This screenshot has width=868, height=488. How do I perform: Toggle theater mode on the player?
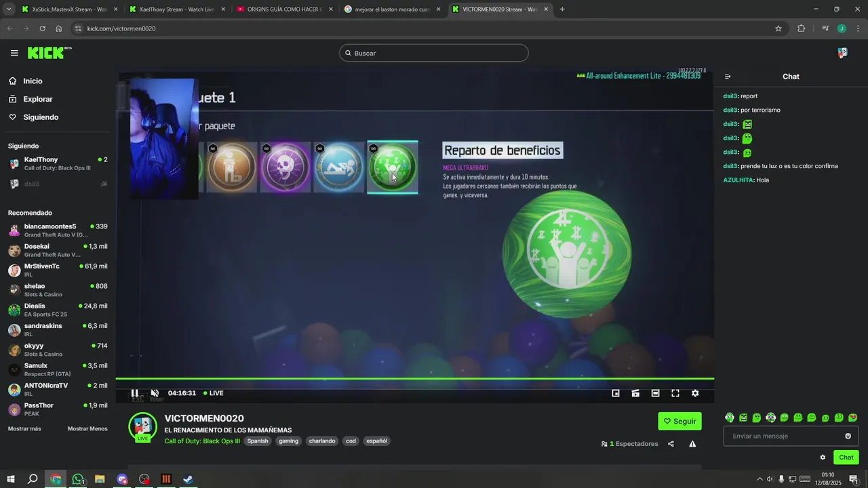pos(655,393)
